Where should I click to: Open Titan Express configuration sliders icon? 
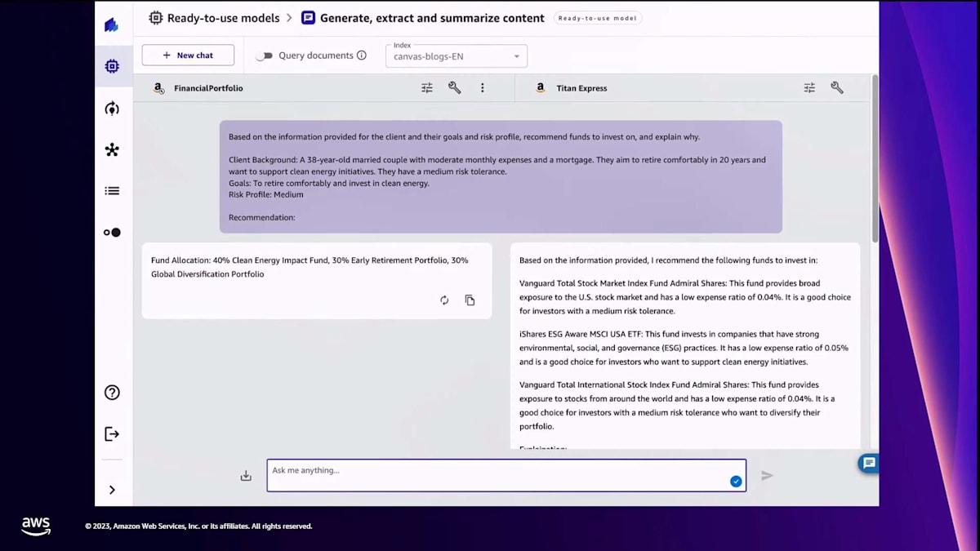pyautogui.click(x=809, y=88)
